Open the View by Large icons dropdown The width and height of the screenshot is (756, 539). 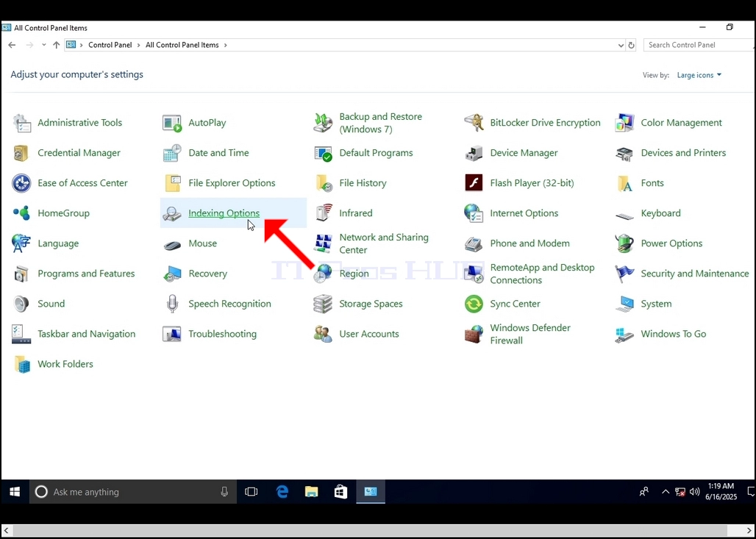pos(699,75)
